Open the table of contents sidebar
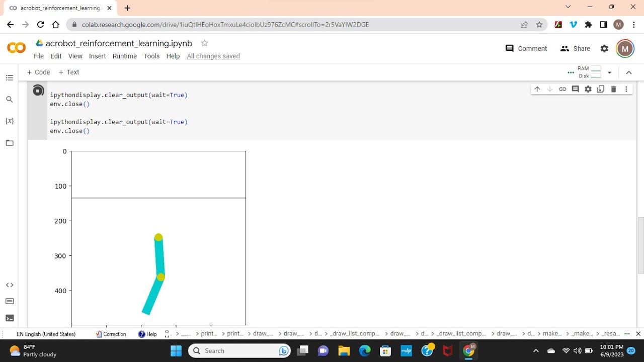The image size is (644, 362). [10, 78]
